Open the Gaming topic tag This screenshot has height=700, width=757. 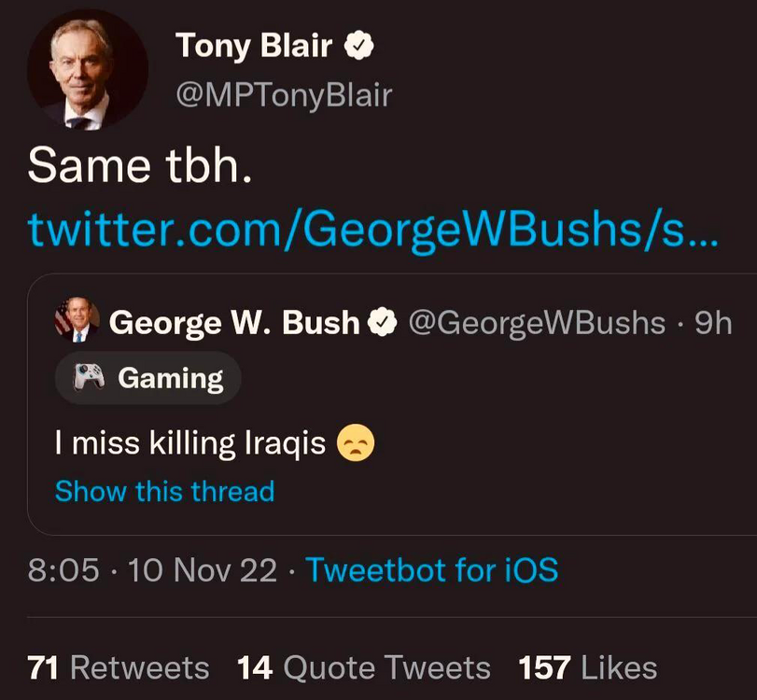[x=148, y=378]
